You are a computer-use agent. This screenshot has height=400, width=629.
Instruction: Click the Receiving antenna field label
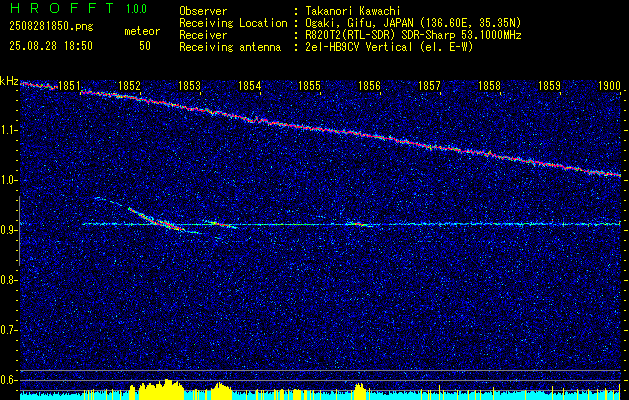click(x=230, y=47)
